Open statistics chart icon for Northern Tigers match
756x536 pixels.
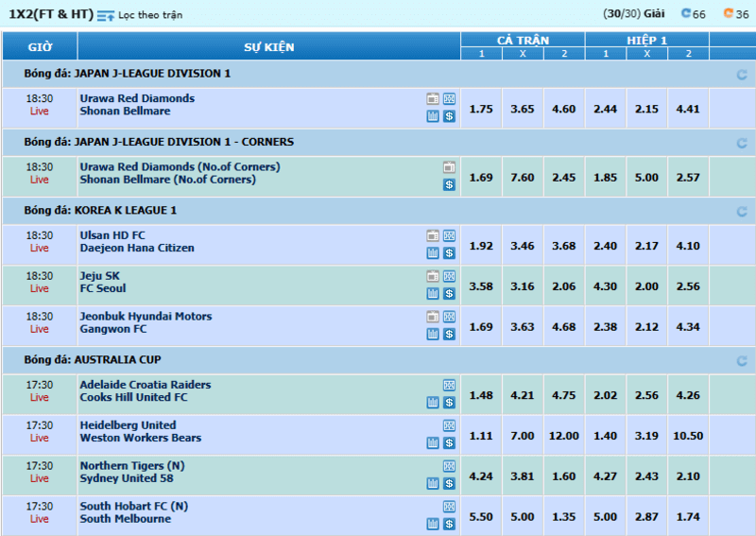[x=433, y=483]
